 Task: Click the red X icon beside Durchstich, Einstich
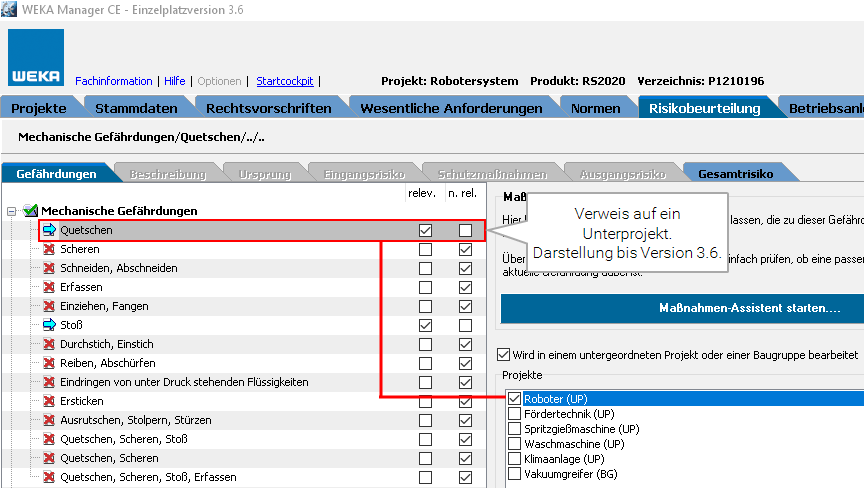click(49, 345)
